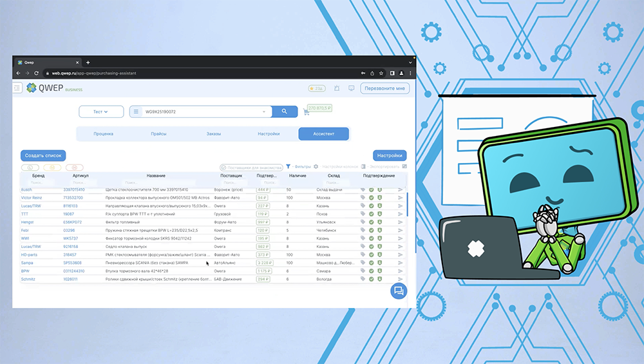Go back with the browser back arrow

coord(18,73)
